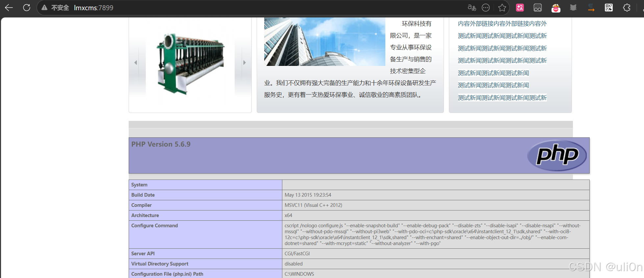The height and width of the screenshot is (278, 644).
Task: Select the Server API row label
Action: [x=143, y=254]
